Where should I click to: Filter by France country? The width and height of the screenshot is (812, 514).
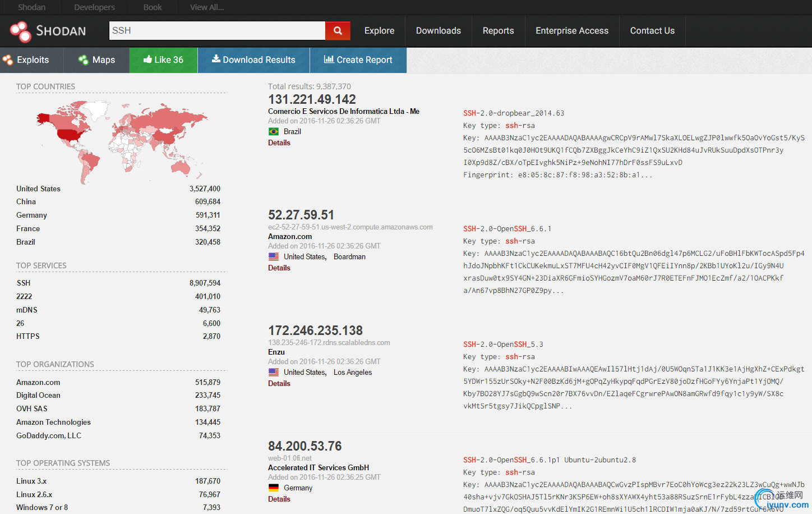point(28,228)
